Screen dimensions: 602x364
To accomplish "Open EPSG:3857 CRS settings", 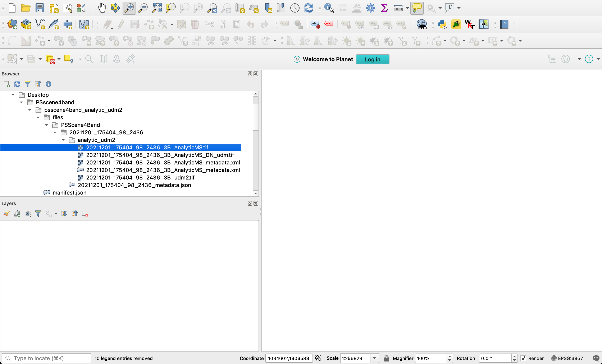I will point(567,358).
